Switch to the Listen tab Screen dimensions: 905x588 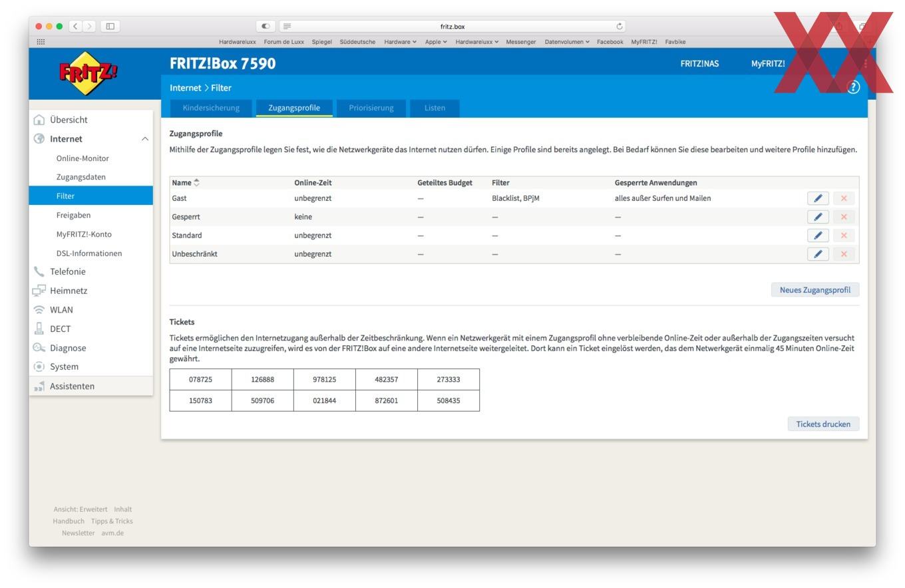(x=435, y=108)
